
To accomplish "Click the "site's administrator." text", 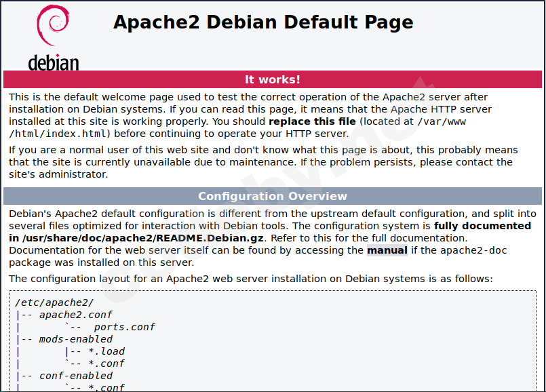I will (58, 174).
